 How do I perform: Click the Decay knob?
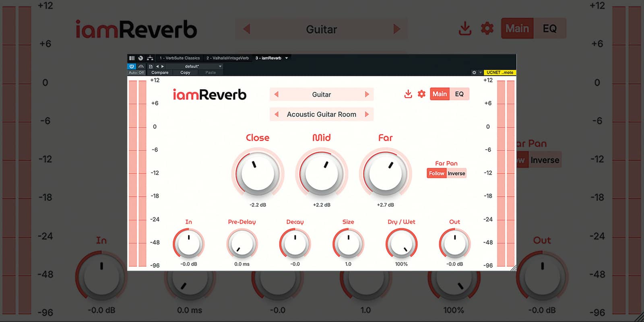click(295, 244)
